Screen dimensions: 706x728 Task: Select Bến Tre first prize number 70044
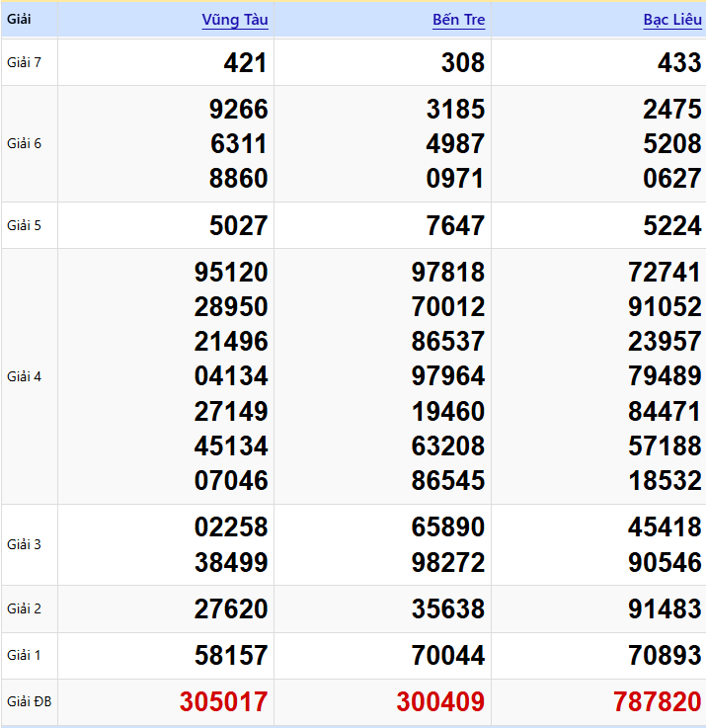[448, 655]
